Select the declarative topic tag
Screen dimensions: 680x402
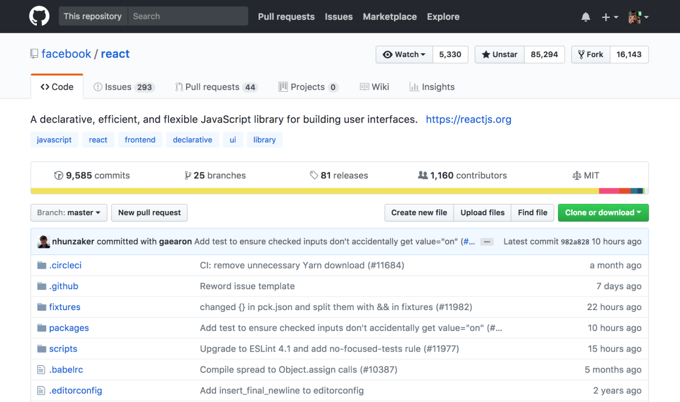pyautogui.click(x=193, y=140)
